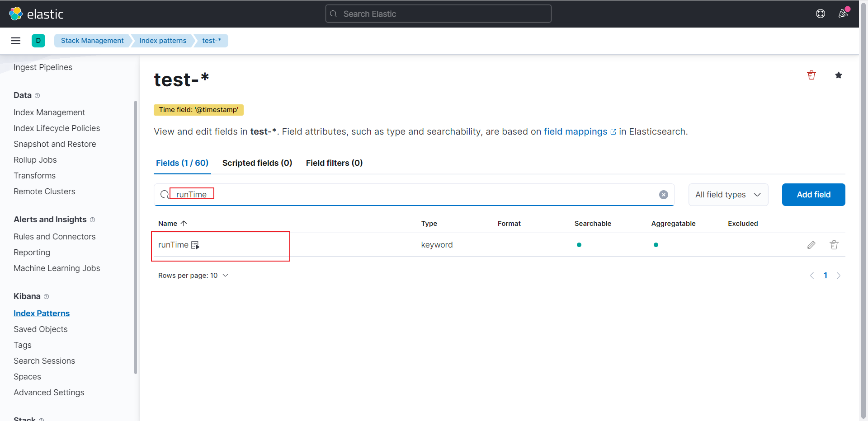Image resolution: width=868 pixels, height=421 pixels.
Task: Click the Aggregatable column header
Action: pos(673,224)
